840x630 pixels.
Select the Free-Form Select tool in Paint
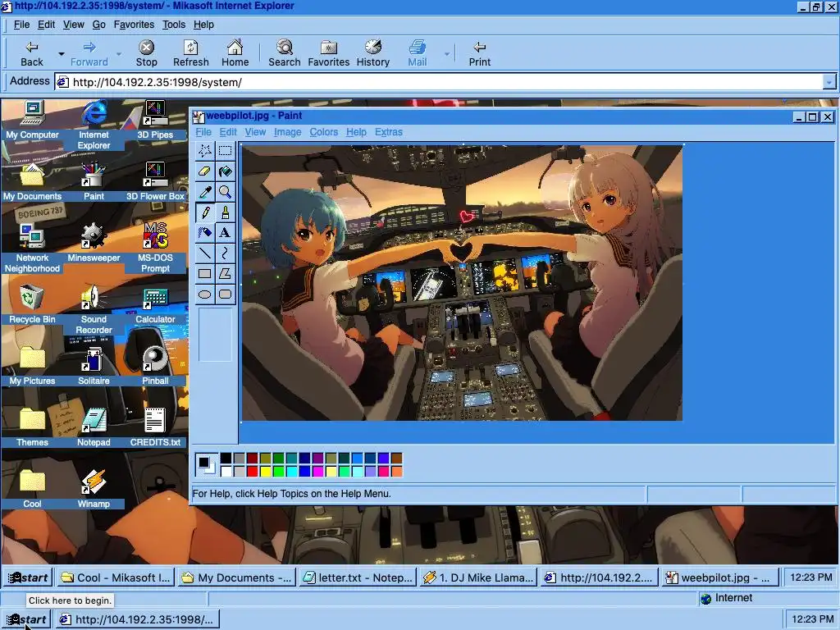point(205,151)
